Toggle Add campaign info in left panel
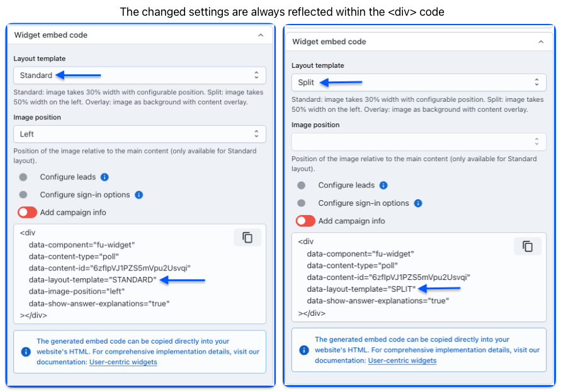This screenshot has width=561, height=392. [27, 213]
